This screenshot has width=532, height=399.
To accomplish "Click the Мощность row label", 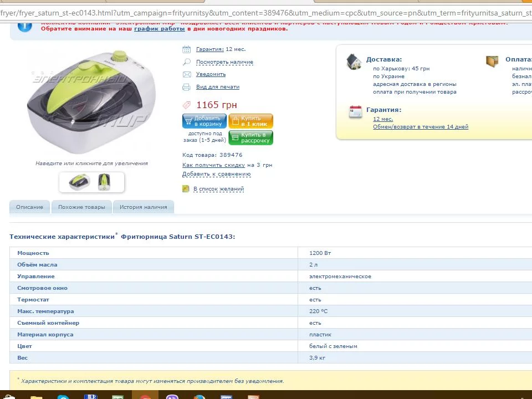I will click(x=33, y=253).
